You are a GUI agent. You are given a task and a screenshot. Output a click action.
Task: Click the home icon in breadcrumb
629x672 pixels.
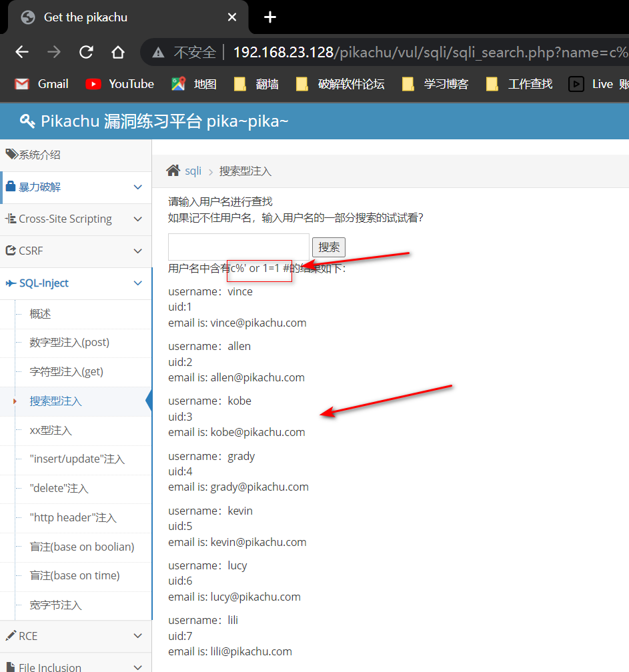pos(173,171)
